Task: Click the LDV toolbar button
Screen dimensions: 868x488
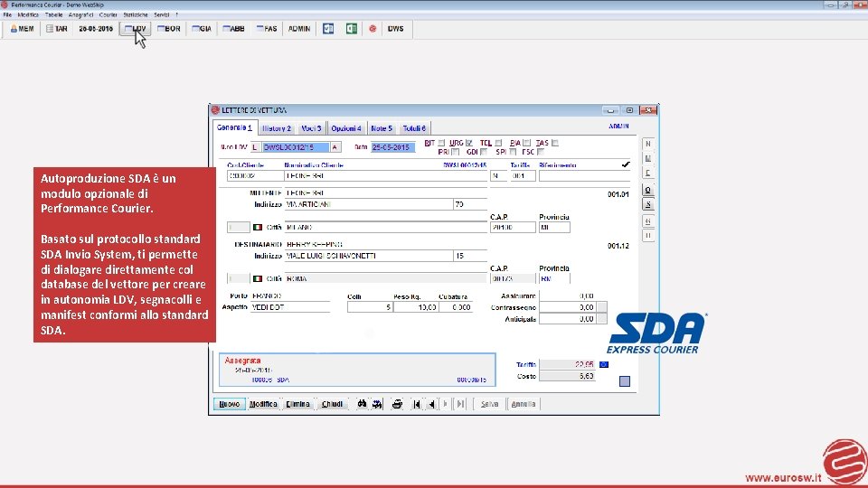Action: (136, 29)
